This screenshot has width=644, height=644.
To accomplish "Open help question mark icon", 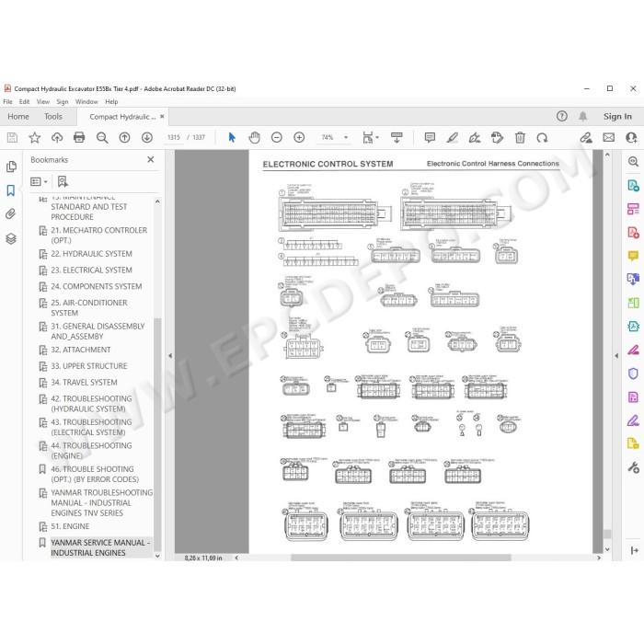I will point(562,116).
